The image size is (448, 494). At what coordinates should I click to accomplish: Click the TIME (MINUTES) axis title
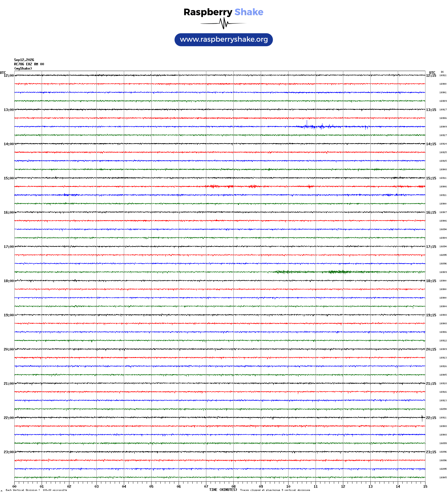click(x=223, y=490)
